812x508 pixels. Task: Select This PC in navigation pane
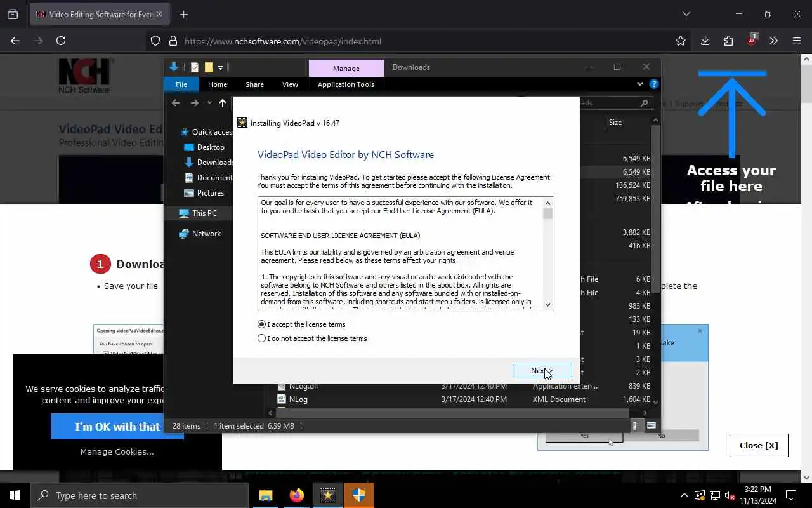tap(198, 213)
